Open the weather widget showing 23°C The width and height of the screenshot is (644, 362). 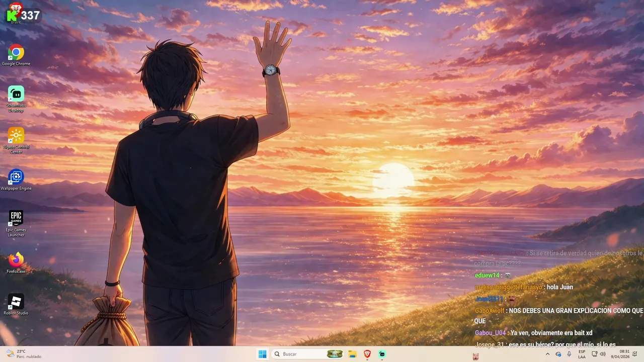click(23, 354)
